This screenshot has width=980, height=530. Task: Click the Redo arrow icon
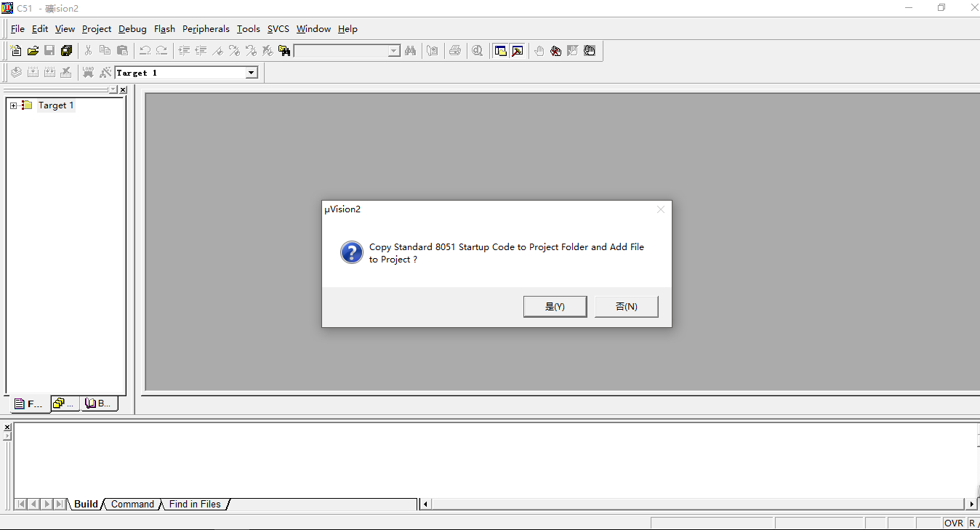tap(161, 50)
